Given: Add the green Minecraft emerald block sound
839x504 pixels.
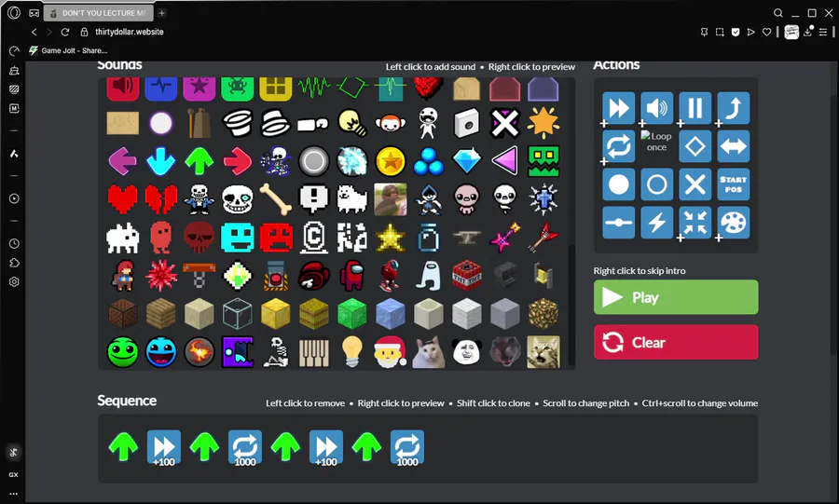Looking at the screenshot, I should [352, 314].
